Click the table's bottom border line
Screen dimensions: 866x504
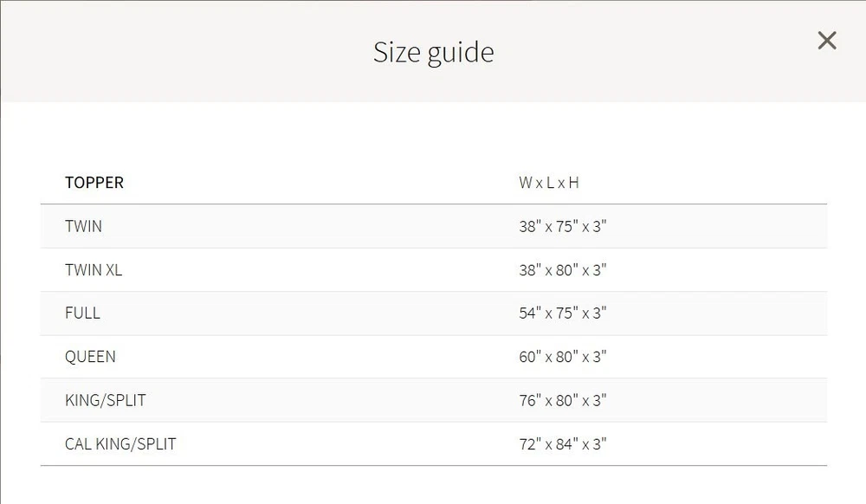433,466
